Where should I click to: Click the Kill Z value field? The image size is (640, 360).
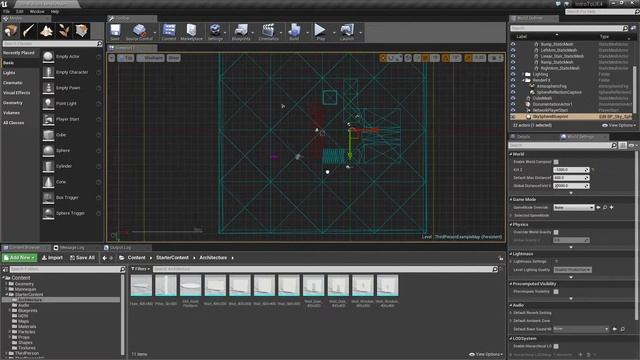[x=571, y=170]
